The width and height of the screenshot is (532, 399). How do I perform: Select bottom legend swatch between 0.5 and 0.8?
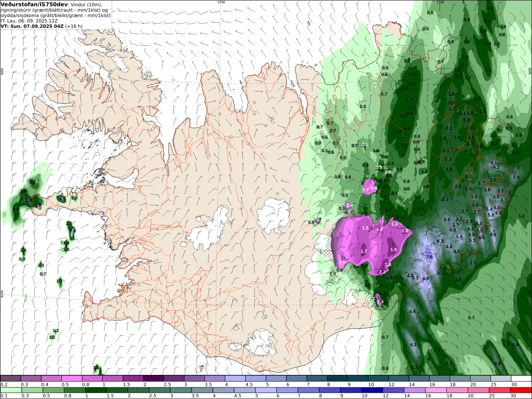(54, 390)
